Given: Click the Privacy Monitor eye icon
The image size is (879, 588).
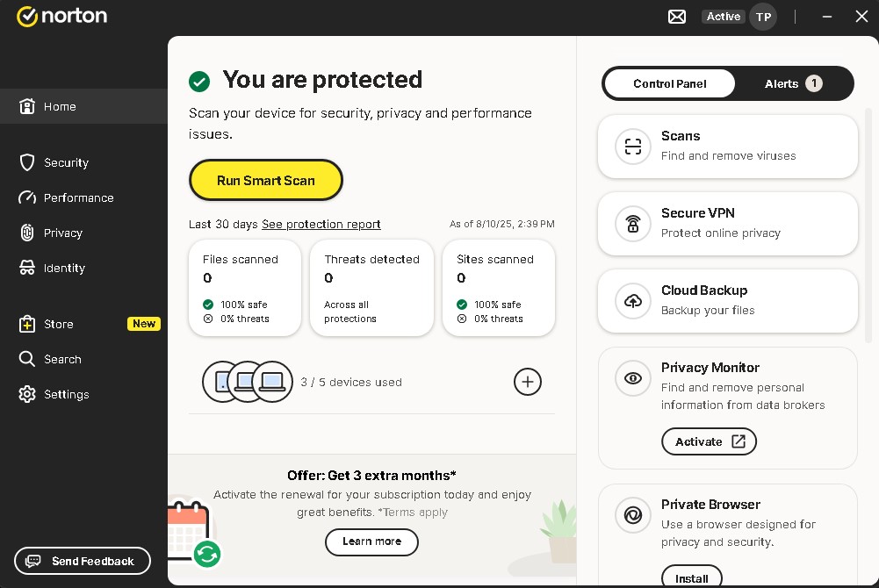Looking at the screenshot, I should pyautogui.click(x=632, y=378).
